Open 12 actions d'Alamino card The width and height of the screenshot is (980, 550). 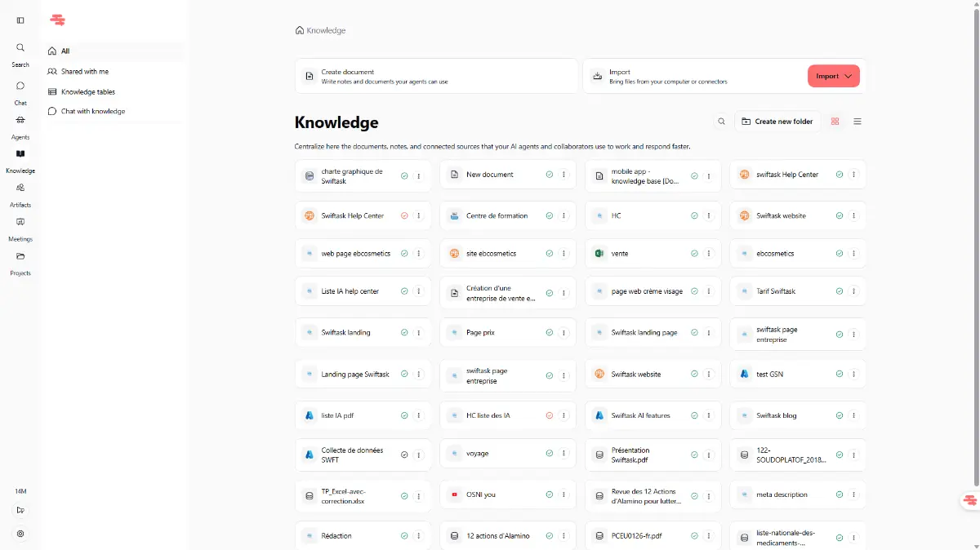[x=508, y=535]
